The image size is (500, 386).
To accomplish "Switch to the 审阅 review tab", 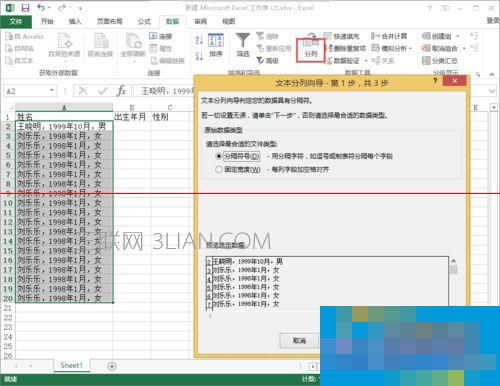I will click(x=200, y=22).
